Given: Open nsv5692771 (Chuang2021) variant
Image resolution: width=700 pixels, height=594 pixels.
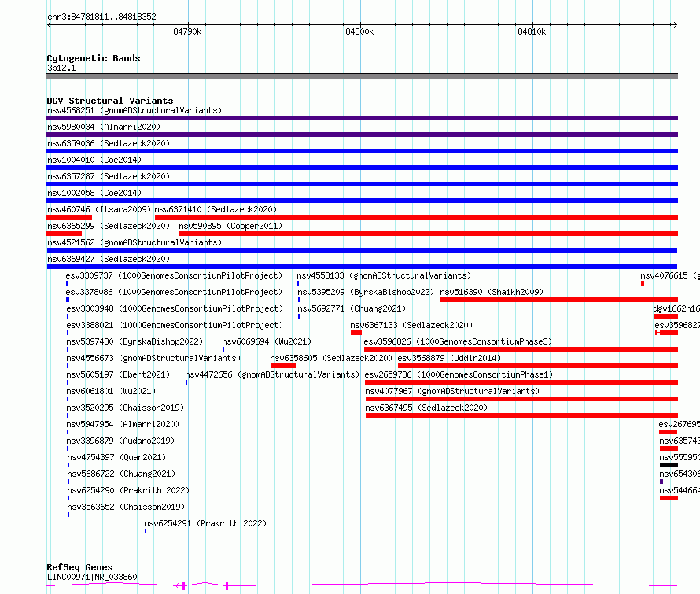Looking at the screenshot, I should tap(352, 308).
